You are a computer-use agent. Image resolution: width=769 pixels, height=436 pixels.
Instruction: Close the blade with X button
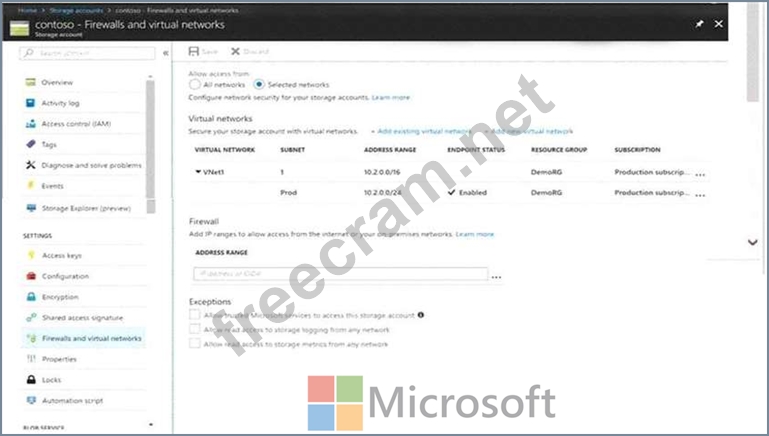coord(718,24)
